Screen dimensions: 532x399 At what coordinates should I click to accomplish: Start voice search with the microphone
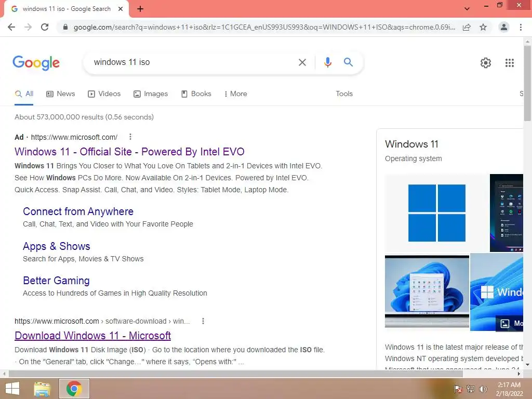pos(327,62)
